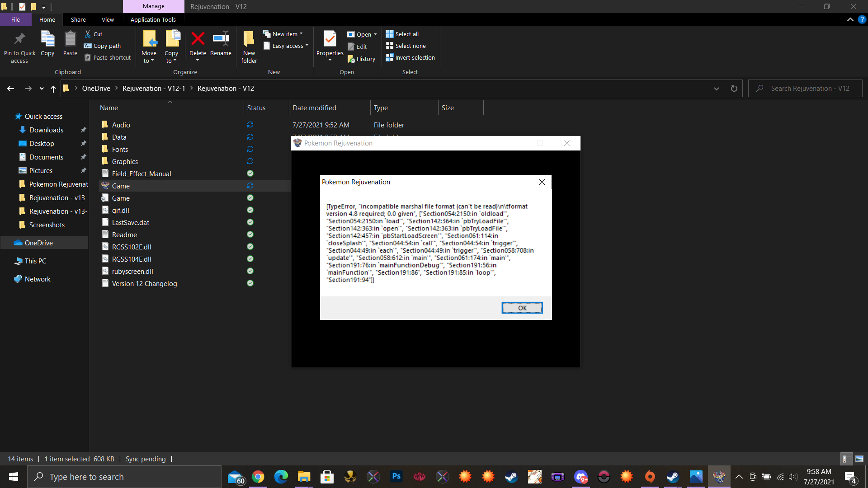Click Select all in ribbon
The height and width of the screenshot is (488, 868).
(402, 34)
